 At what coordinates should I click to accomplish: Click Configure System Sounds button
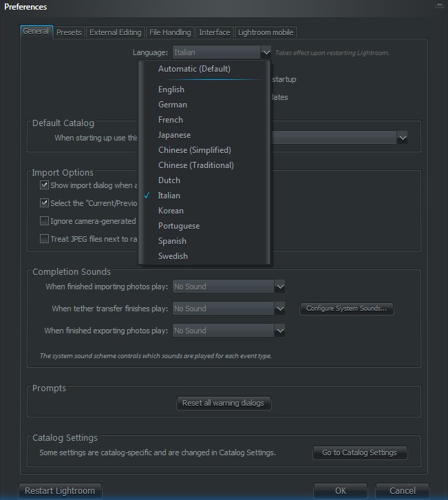(x=346, y=309)
